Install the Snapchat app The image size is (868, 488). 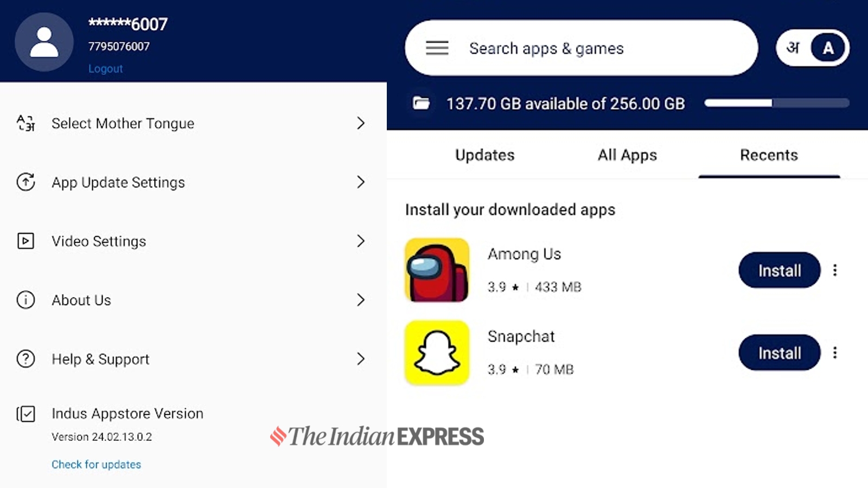(779, 352)
